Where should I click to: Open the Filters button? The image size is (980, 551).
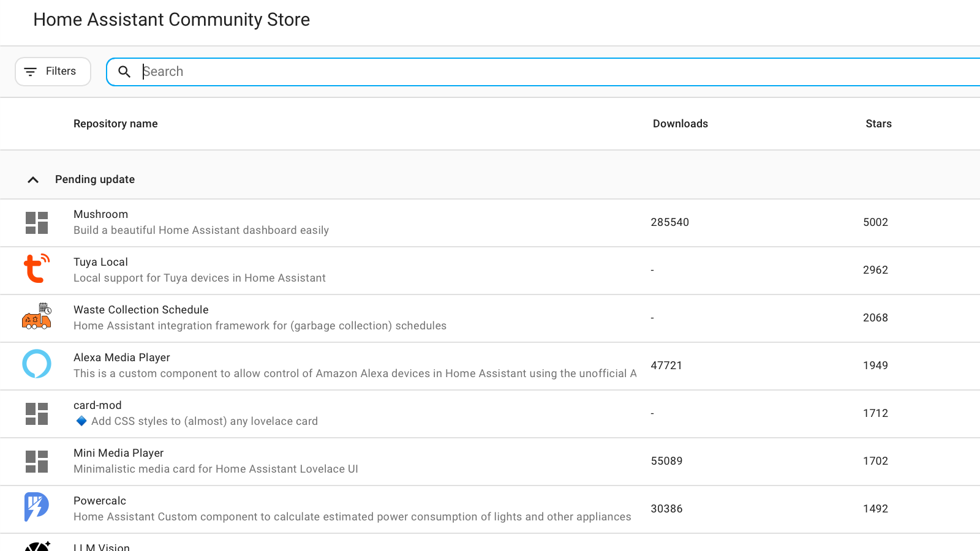53,72
